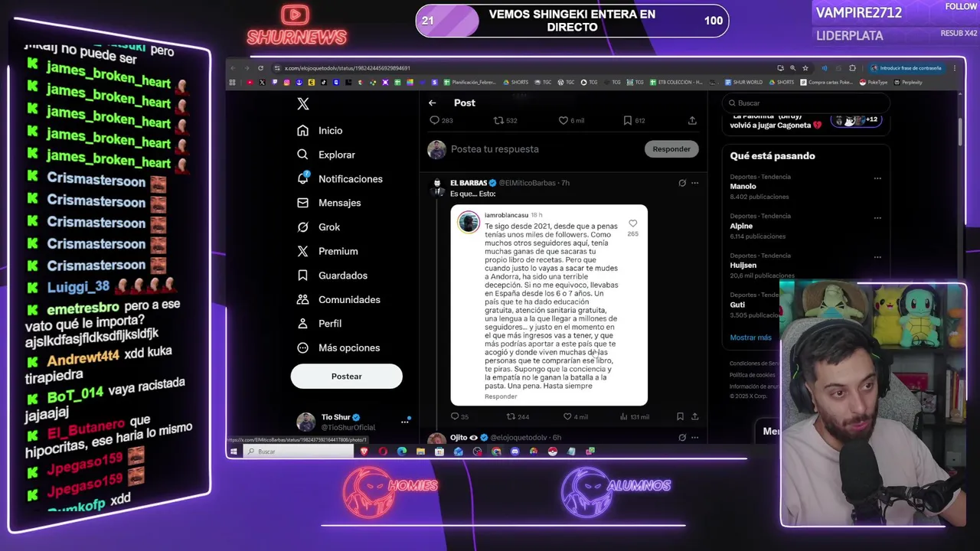Click the Postear button
This screenshot has width=980, height=551.
pos(346,377)
